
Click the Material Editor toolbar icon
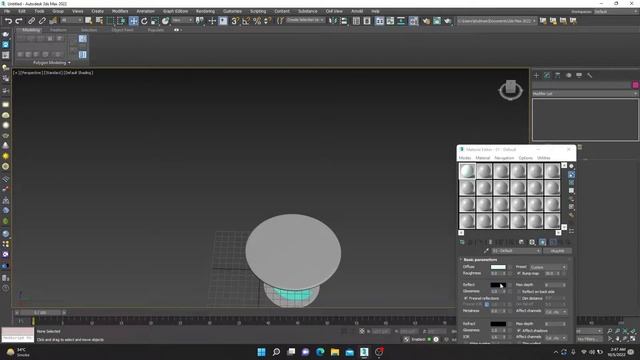413,21
